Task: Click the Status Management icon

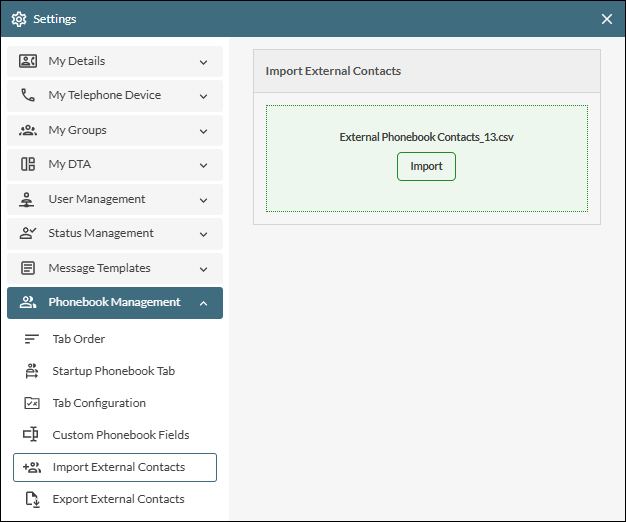Action: pyautogui.click(x=28, y=234)
